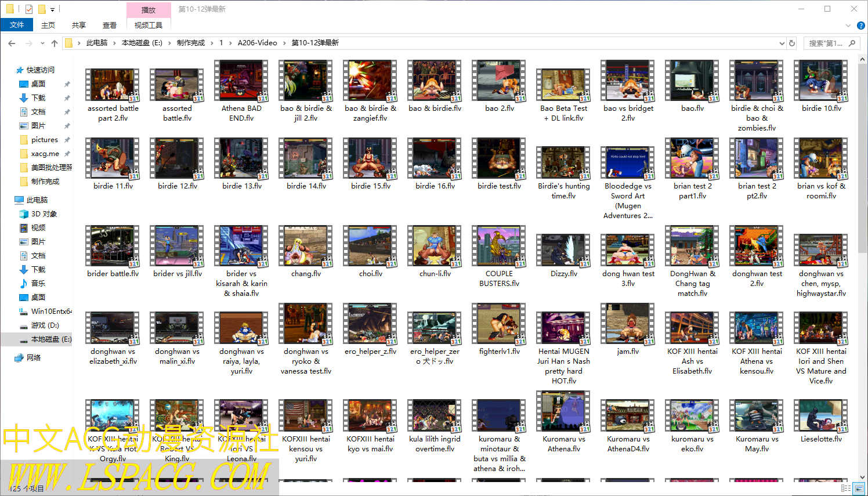Open Customize Quick Access Toolbar dropdown
The width and height of the screenshot is (868, 496).
pos(53,10)
